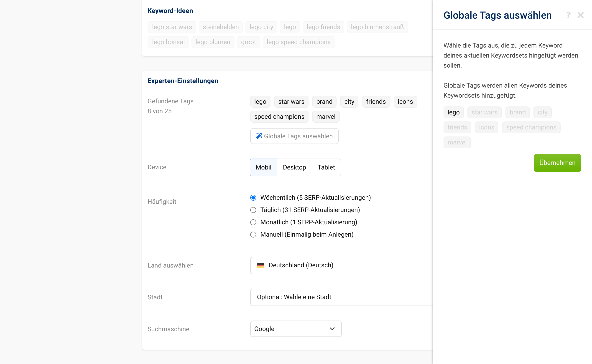Select Monatlich 1 SERP-Aktualisierung option
This screenshot has width=592, height=364.
[253, 222]
